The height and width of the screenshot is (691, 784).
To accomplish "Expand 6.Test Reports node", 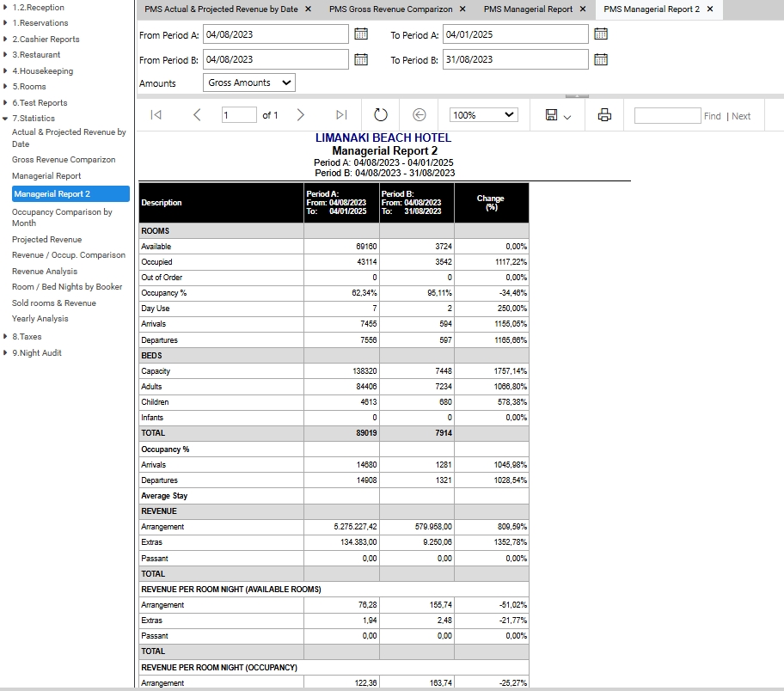I will 5,102.
